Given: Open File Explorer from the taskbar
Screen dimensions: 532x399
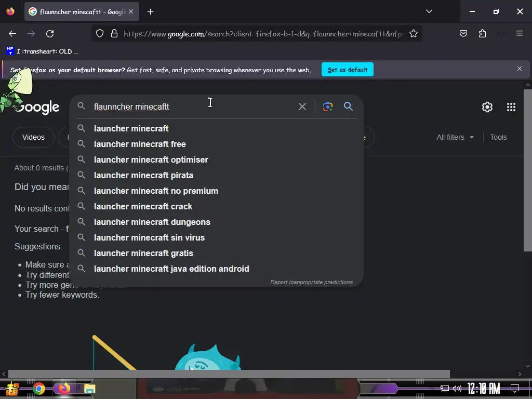Looking at the screenshot, I should pos(89,389).
